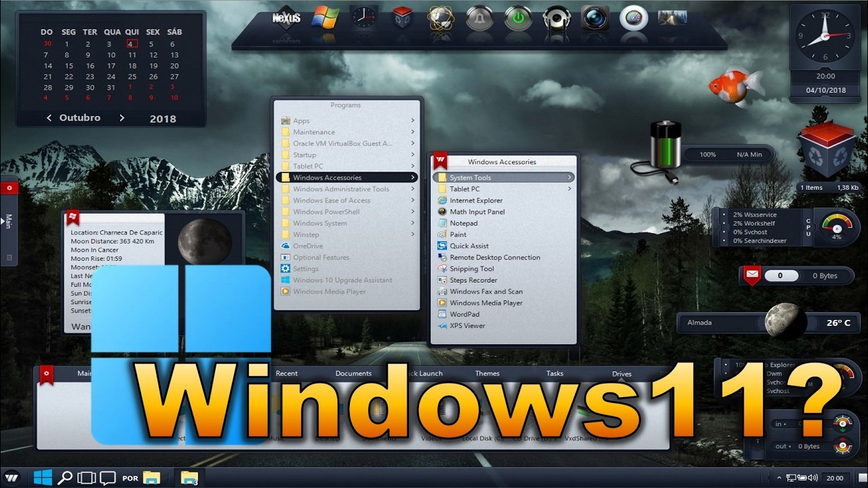Click the Winstep W button on the taskbar
Screen dimensions: 868x488
tap(13, 477)
